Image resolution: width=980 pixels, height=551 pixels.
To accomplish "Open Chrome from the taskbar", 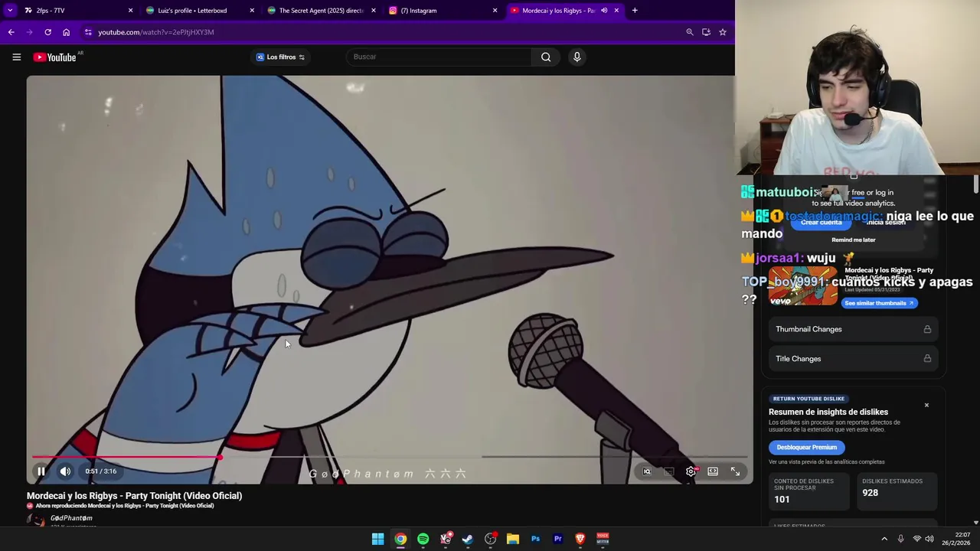I will [400, 539].
